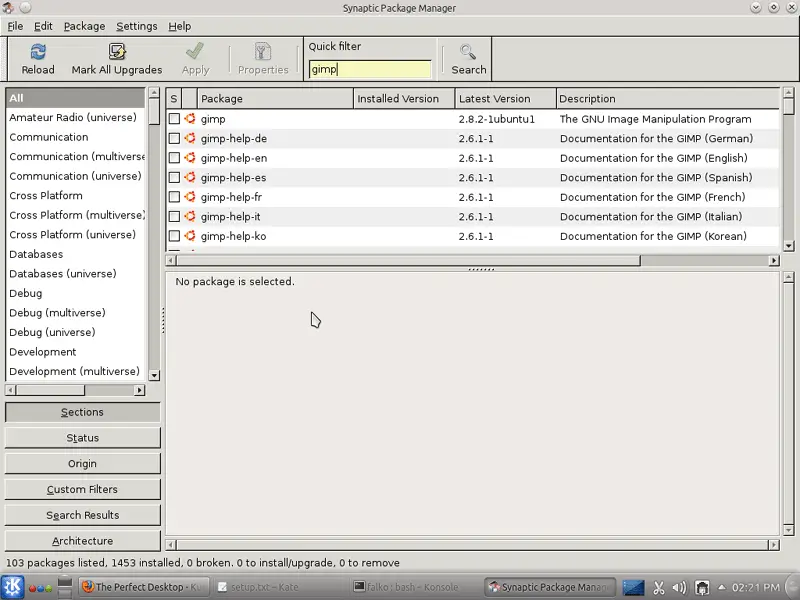The height and width of the screenshot is (600, 800).
Task: Mark the gimp-help-ko package checkbox
Action: click(x=174, y=236)
